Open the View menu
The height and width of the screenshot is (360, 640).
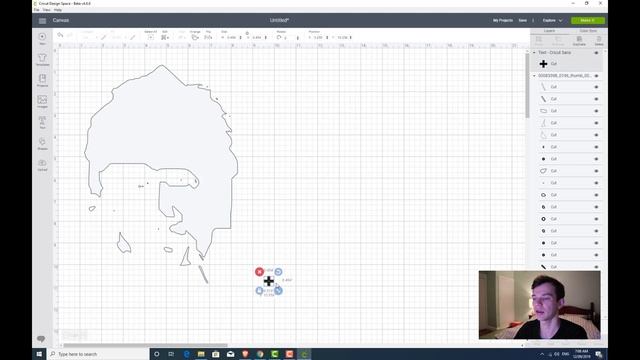tap(47, 10)
